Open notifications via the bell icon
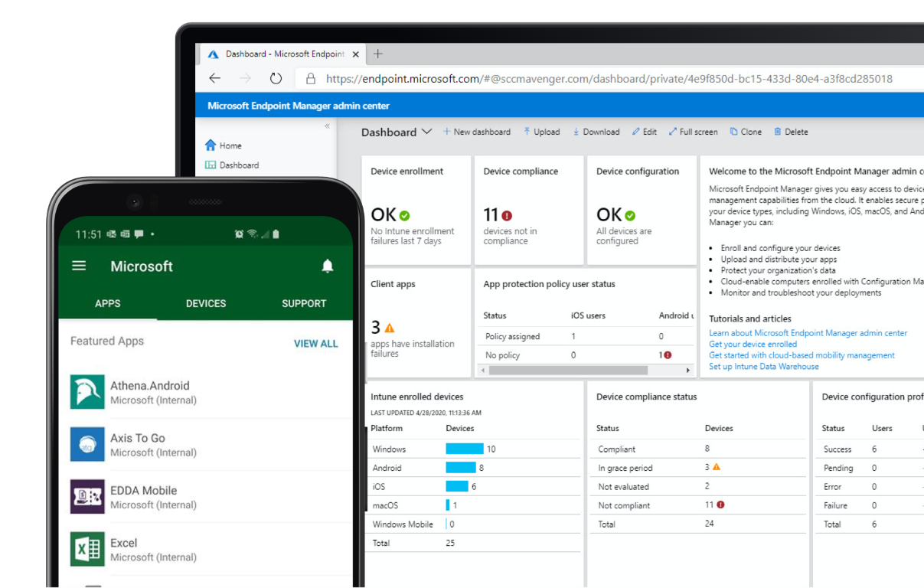This screenshot has height=588, width=924. click(x=328, y=266)
